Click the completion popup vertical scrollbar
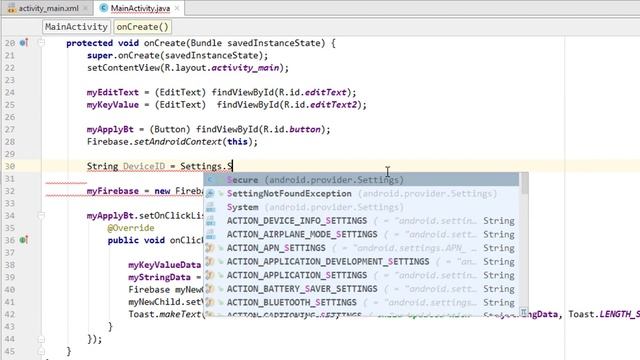This screenshot has width=640, height=360. (524, 184)
